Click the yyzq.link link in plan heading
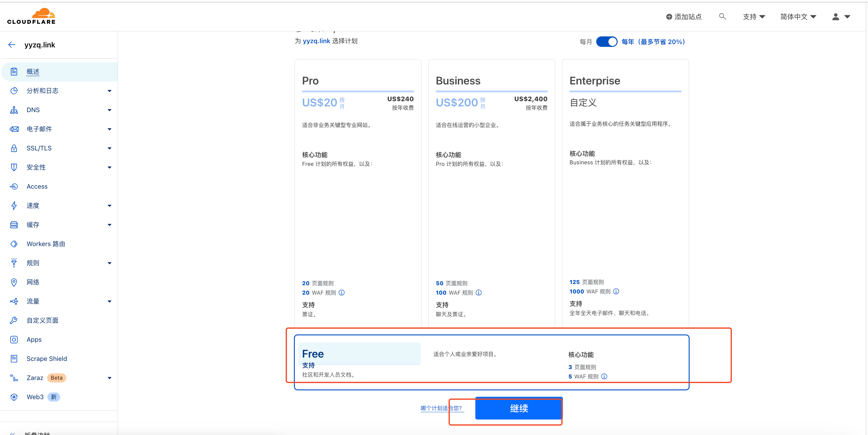Image resolution: width=868 pixels, height=435 pixels. [x=316, y=41]
